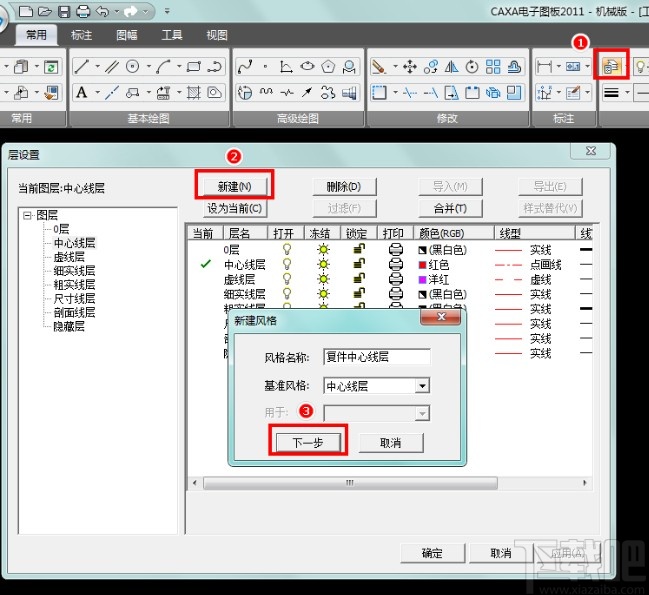Click the 合并(T) button
The width and height of the screenshot is (649, 595).
tap(450, 208)
